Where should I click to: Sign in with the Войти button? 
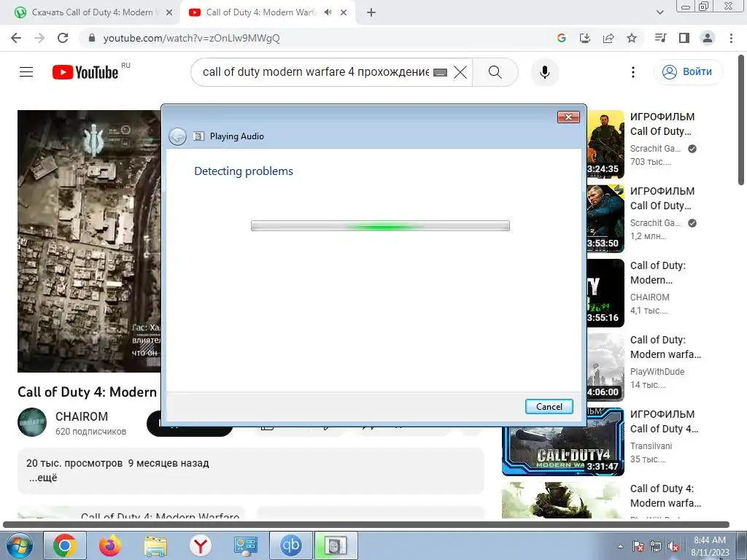[x=689, y=72]
